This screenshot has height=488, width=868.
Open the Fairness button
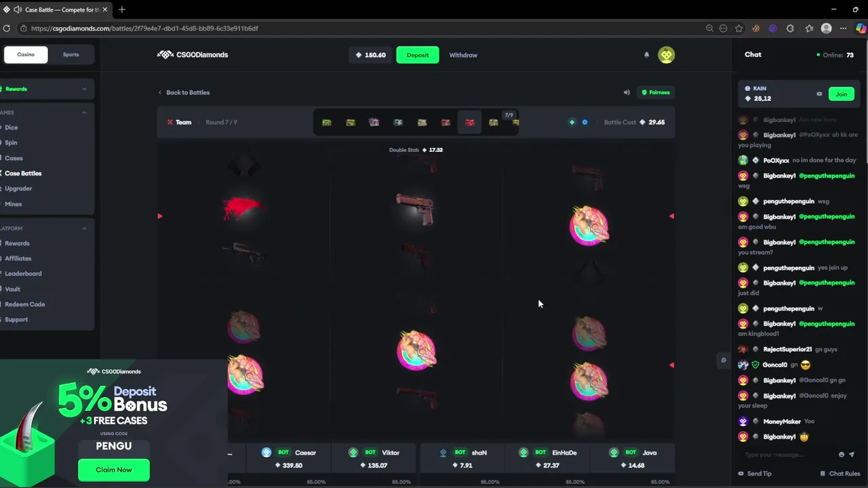pyautogui.click(x=656, y=92)
